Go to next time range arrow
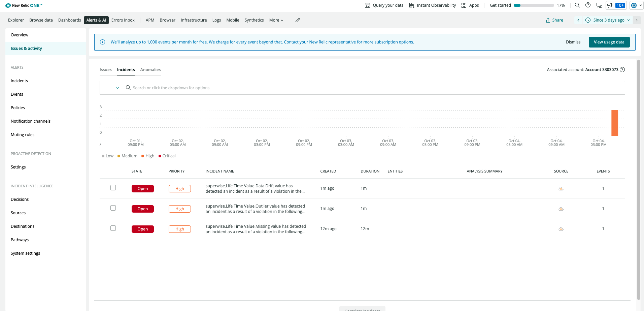 click(x=637, y=20)
